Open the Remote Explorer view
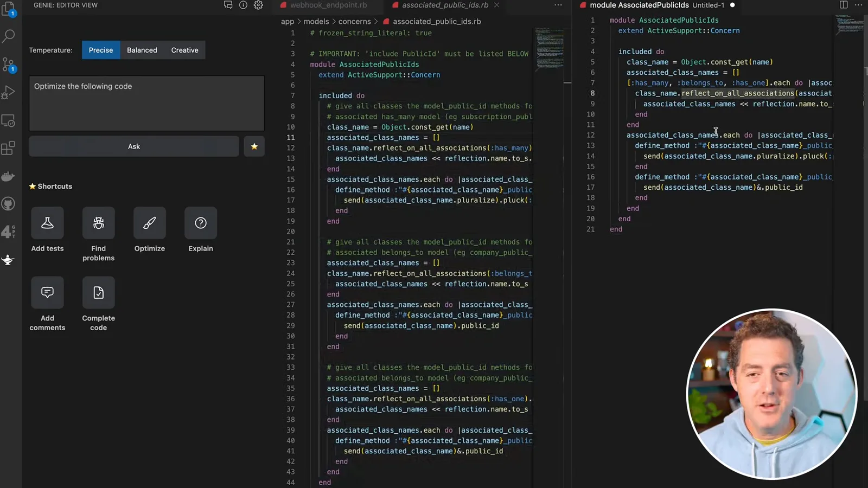The height and width of the screenshot is (488, 868). point(9,120)
